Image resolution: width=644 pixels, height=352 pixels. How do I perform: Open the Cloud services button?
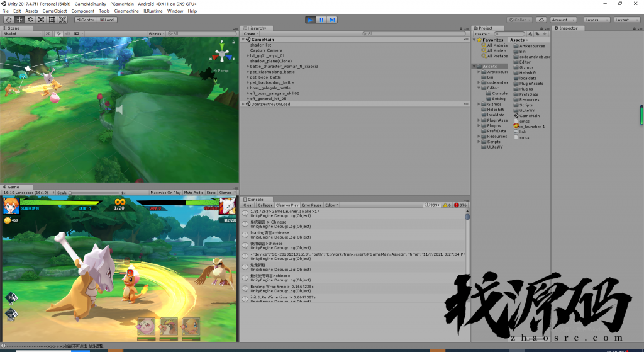click(x=541, y=20)
